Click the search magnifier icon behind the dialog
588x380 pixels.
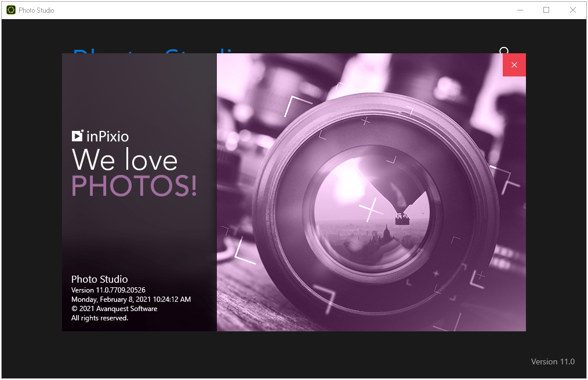(x=504, y=50)
